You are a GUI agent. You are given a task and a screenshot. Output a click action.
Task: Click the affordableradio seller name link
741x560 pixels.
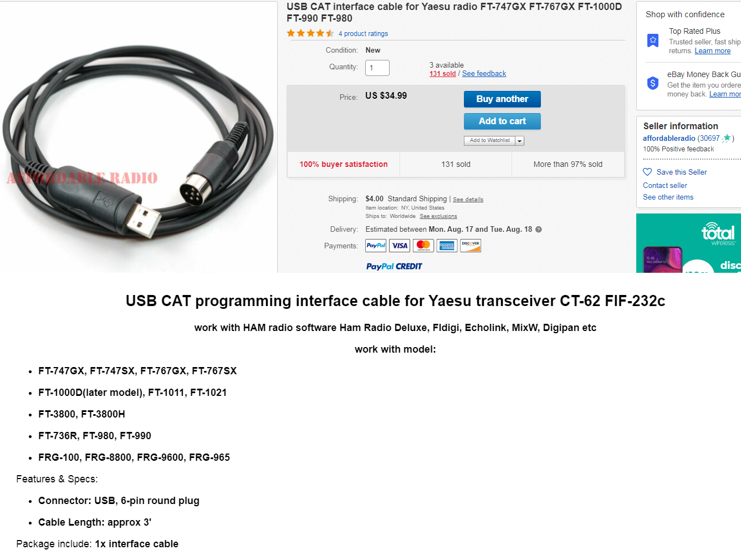[669, 139]
